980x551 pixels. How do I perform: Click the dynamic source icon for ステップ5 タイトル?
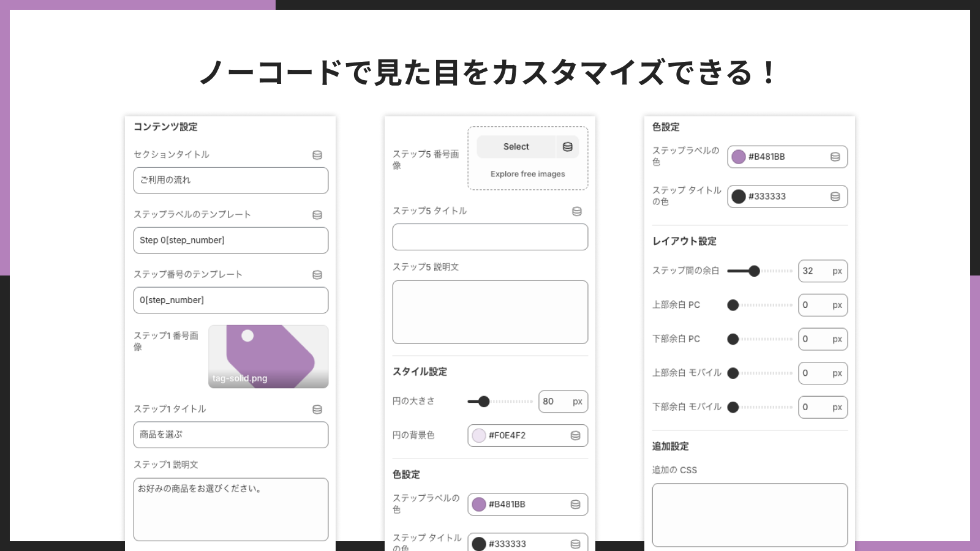pos(576,211)
